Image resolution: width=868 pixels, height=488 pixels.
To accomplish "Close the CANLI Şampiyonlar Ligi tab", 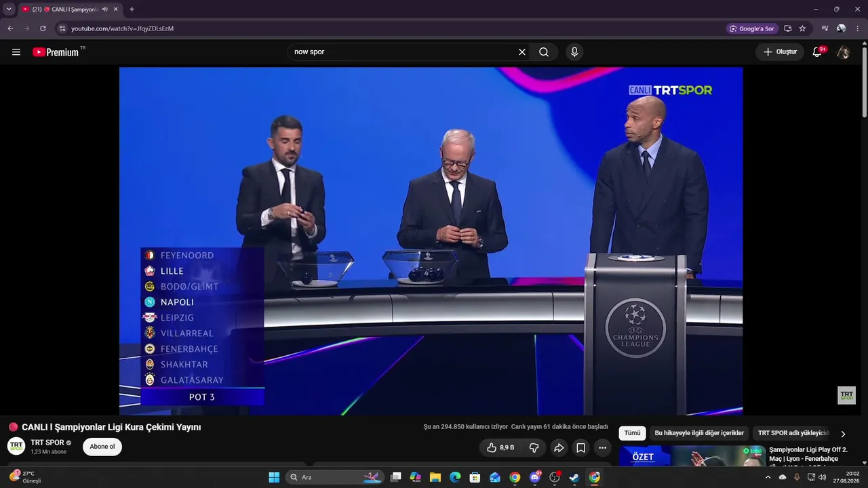I will [x=116, y=9].
